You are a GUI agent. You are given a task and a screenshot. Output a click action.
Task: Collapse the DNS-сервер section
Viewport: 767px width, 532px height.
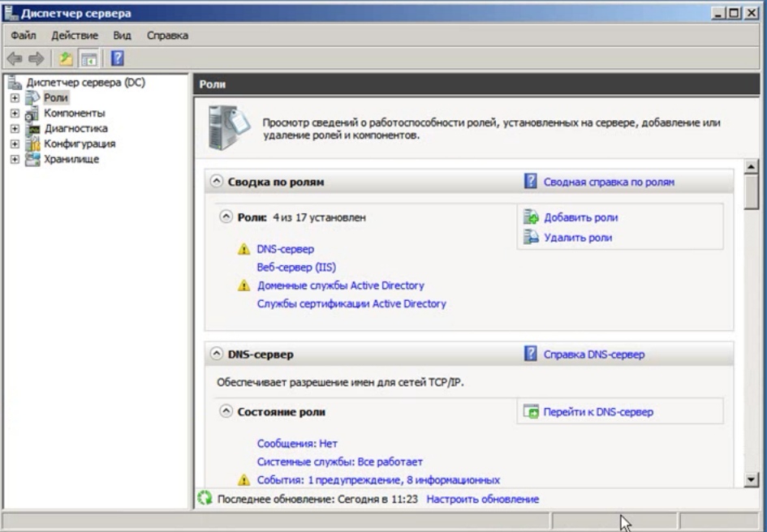point(216,354)
